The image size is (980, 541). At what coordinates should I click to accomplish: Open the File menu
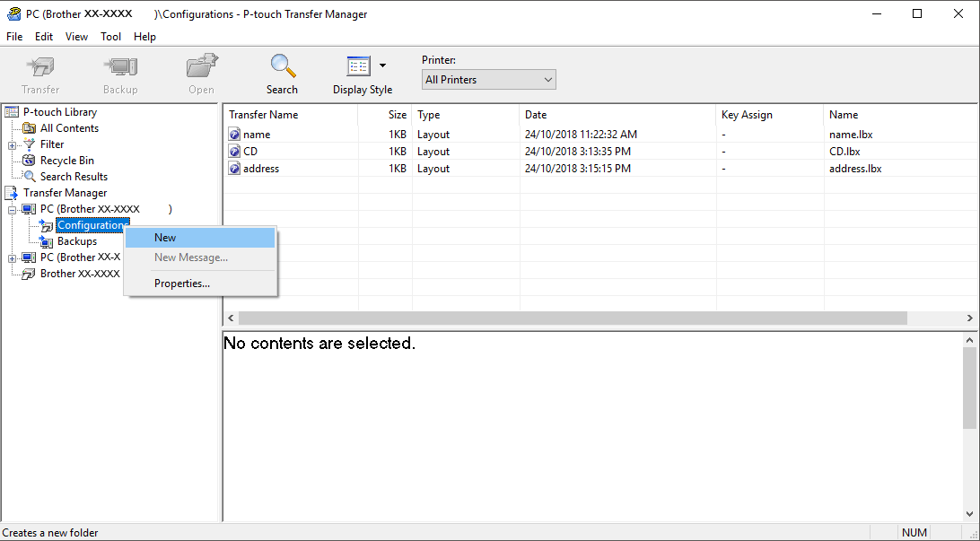14,37
